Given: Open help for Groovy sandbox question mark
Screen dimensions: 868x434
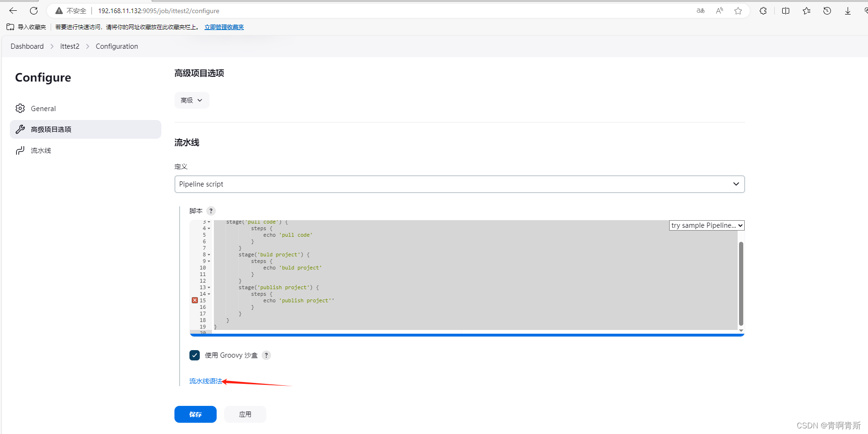Looking at the screenshot, I should pos(266,355).
